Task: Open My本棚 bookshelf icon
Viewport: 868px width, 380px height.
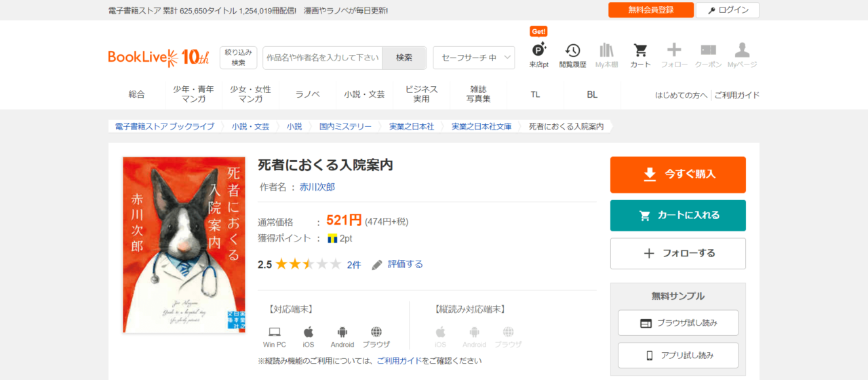Action: (606, 51)
